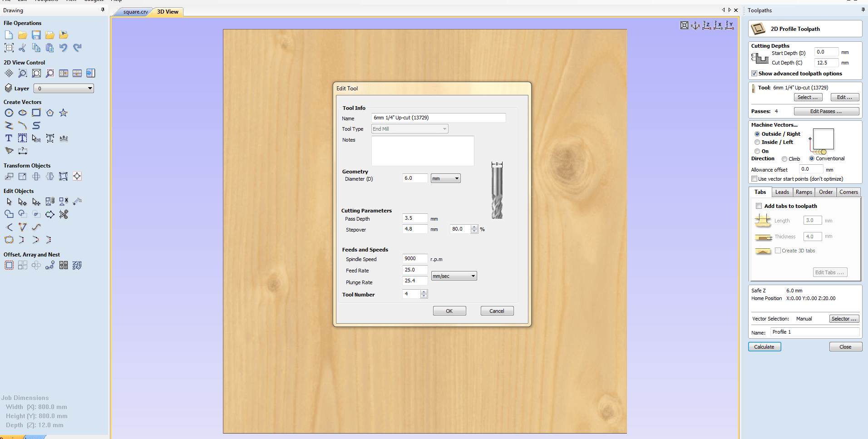Image resolution: width=868 pixels, height=439 pixels.
Task: Open the Tool Type End Mill dropdown
Action: (409, 129)
